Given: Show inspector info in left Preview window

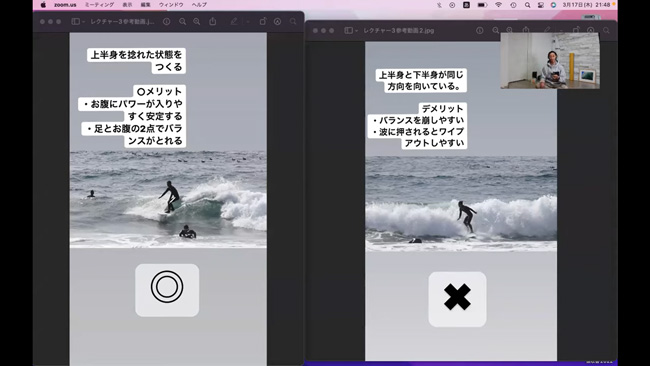Looking at the screenshot, I should [167, 22].
